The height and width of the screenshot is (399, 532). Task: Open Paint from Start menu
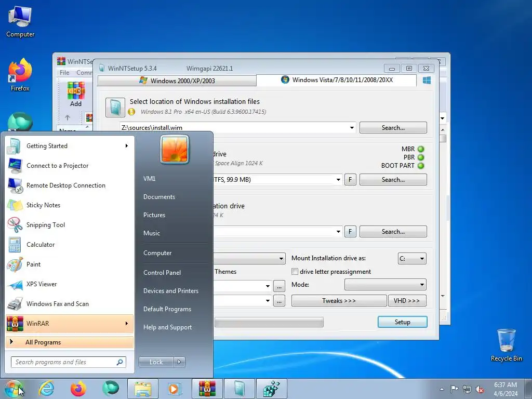(x=70, y=264)
